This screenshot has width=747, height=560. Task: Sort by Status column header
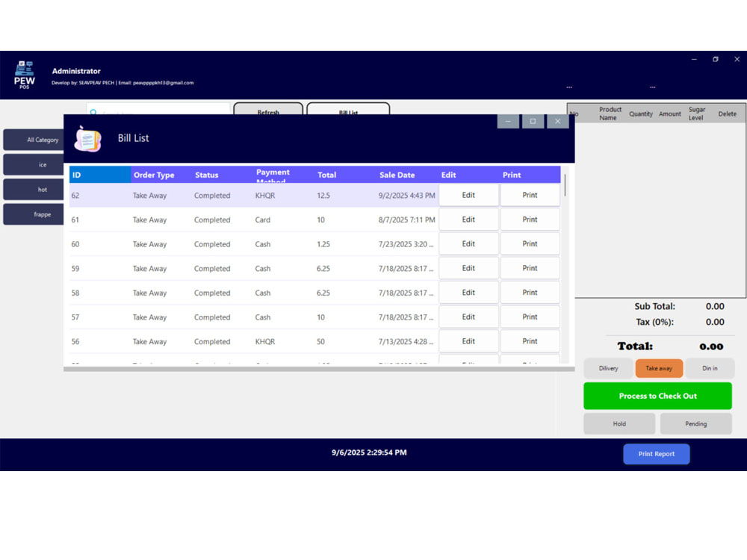tap(223, 175)
